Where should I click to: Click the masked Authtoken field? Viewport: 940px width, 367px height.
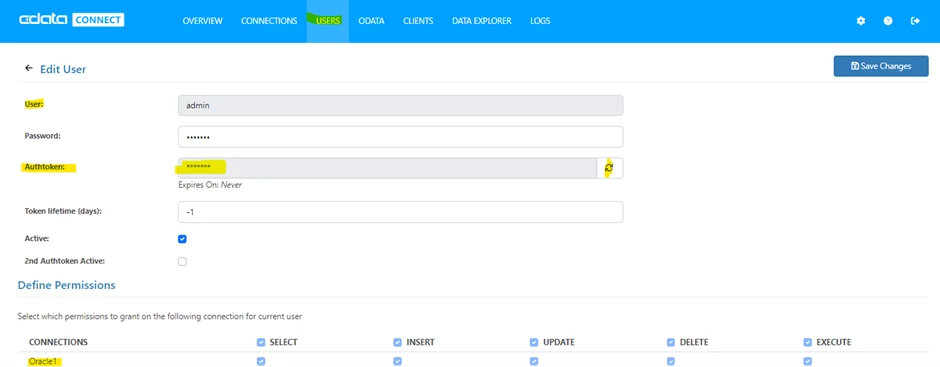coord(388,168)
